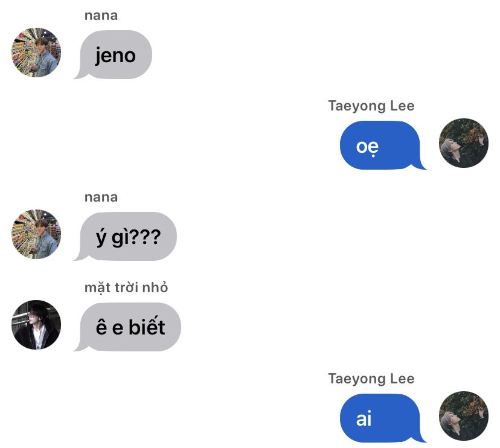Open Taeyong Lee's avatar next to 'ai'

[x=464, y=416]
